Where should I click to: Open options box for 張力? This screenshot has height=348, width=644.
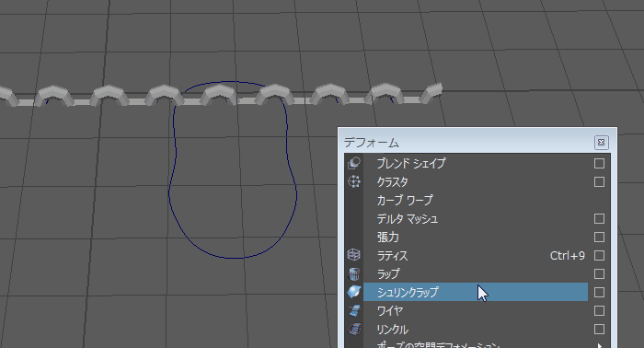coord(599,238)
